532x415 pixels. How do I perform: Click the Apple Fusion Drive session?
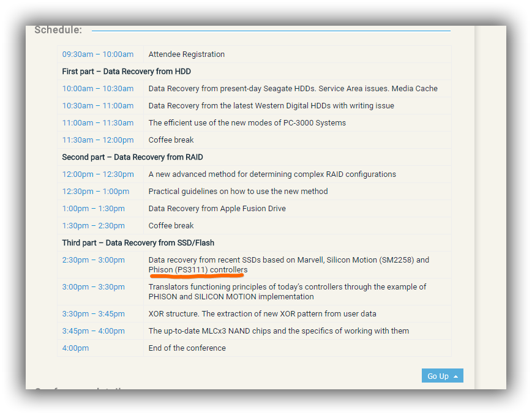(x=217, y=208)
